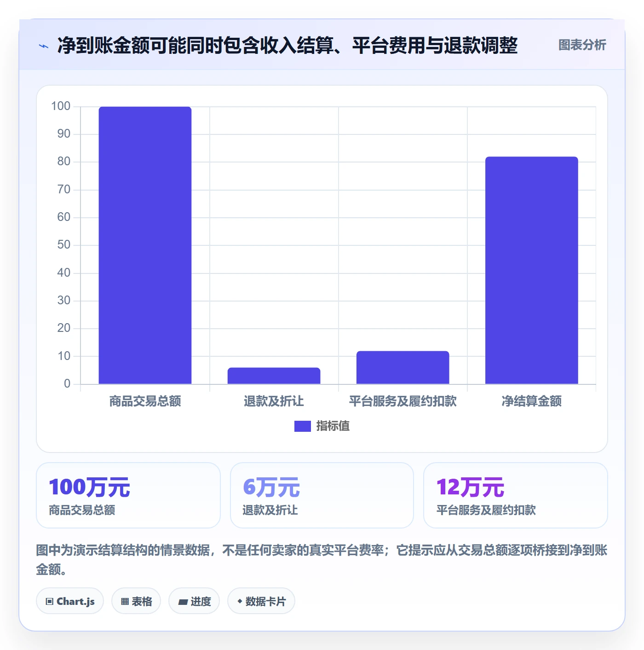Viewport: 644px width, 650px height.
Task: Click the lightning icon beside the title
Action: pyautogui.click(x=44, y=46)
